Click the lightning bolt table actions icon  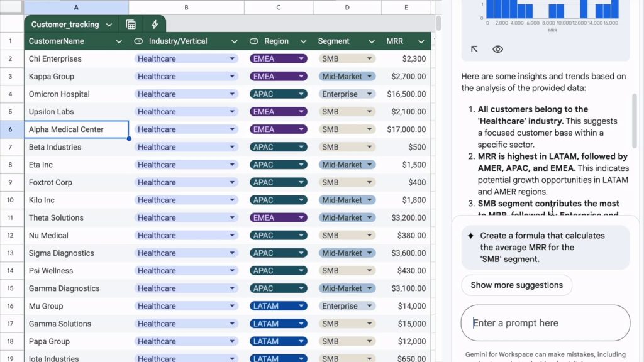[155, 25]
